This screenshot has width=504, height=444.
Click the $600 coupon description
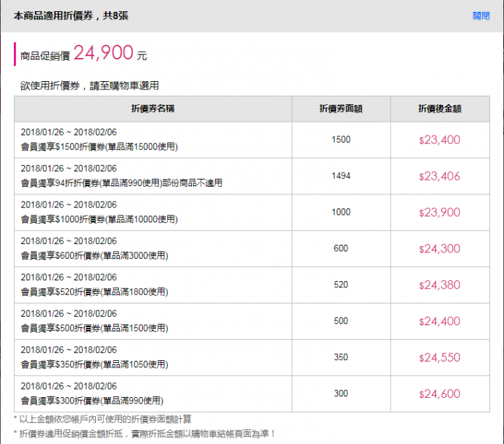[94, 255]
